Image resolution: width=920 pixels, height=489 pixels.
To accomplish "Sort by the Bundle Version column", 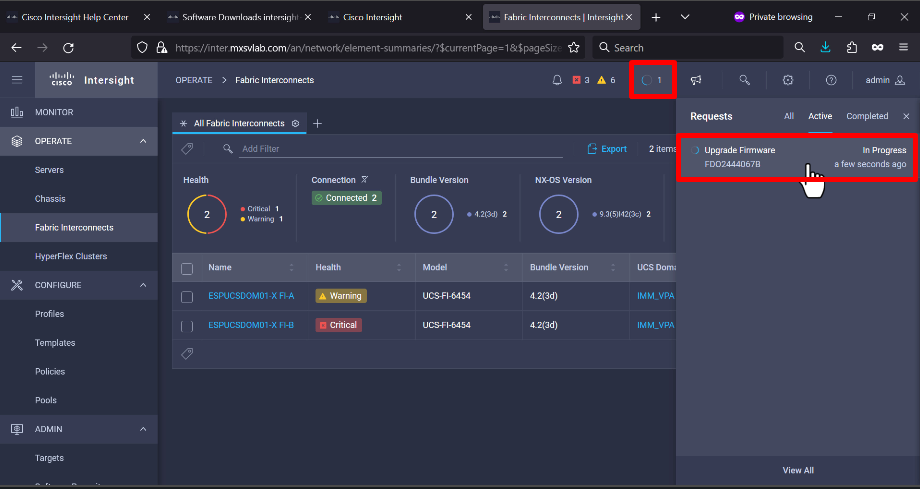I will [613, 268].
